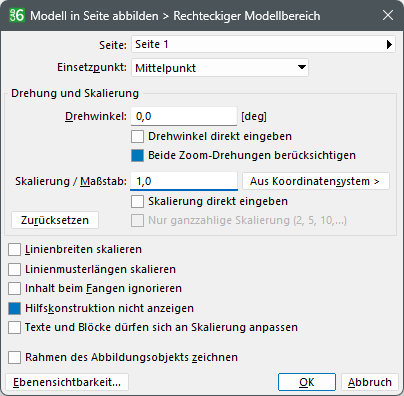Viewport: 404px width, 396px height.
Task: Confirm with the OK button
Action: click(307, 382)
